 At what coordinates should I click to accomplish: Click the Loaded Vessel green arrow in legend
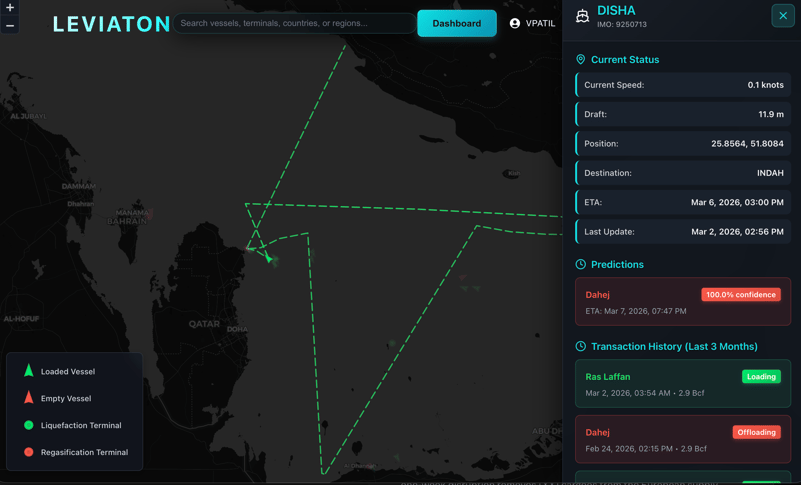29,371
